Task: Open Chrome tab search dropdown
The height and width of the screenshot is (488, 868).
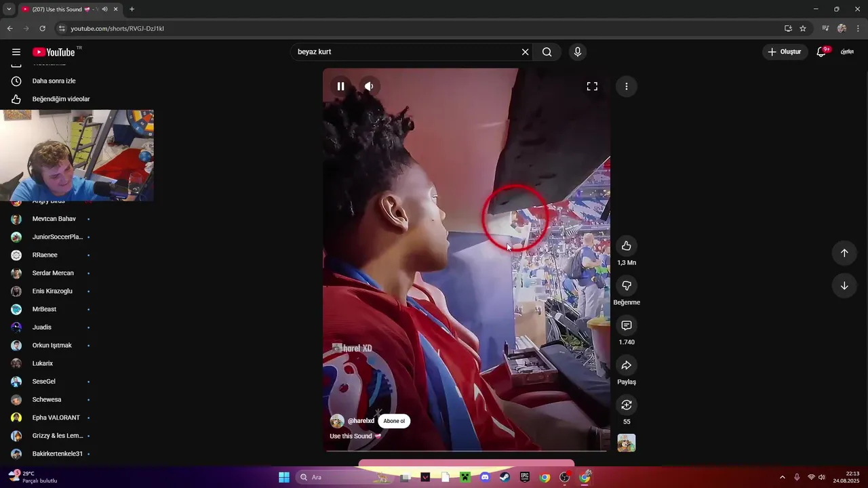Action: pos(9,9)
